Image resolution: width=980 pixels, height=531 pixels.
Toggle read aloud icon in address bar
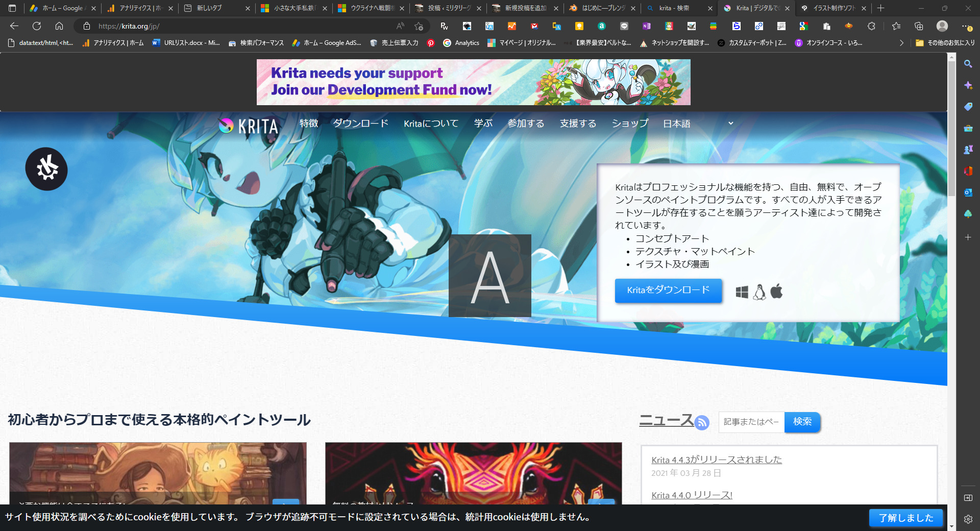(x=400, y=26)
